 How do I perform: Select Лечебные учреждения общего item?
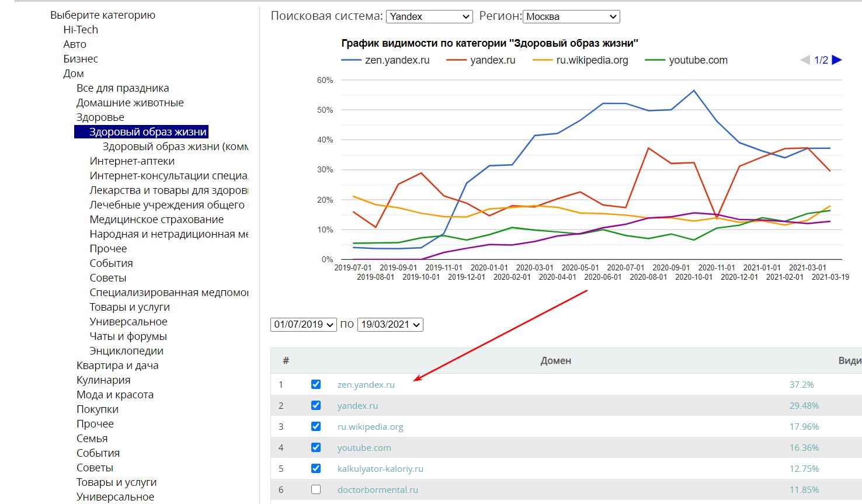[x=169, y=204]
